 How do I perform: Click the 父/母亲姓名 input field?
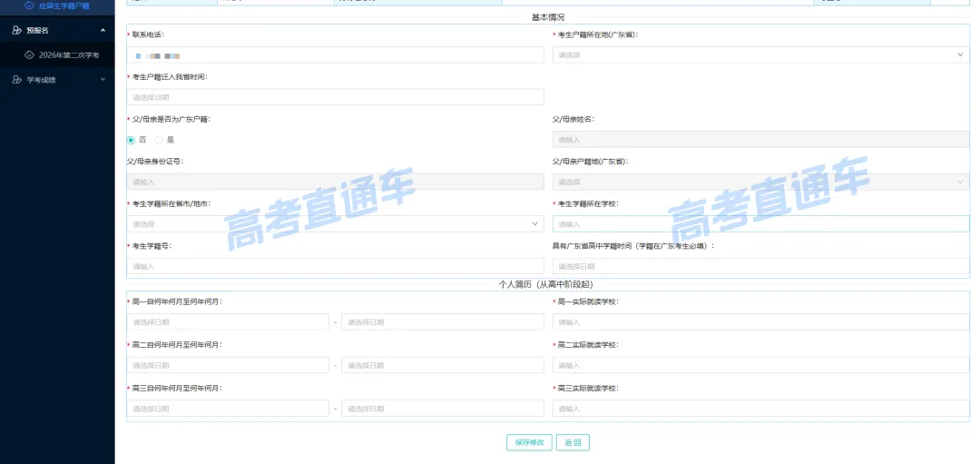coord(760,140)
